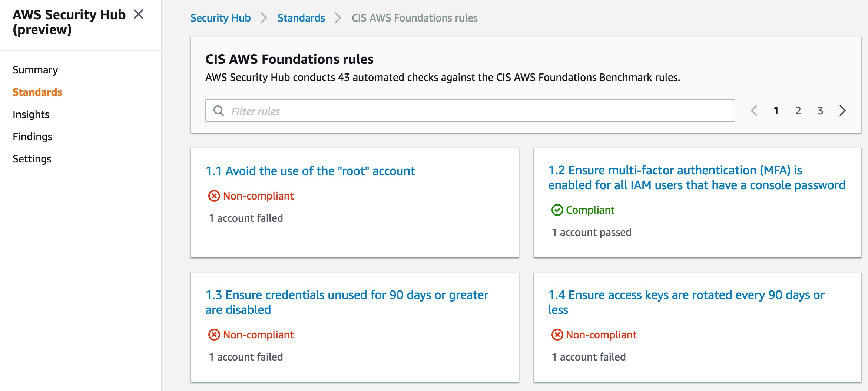Open Summary in the sidebar
868x391 pixels.
pos(35,70)
